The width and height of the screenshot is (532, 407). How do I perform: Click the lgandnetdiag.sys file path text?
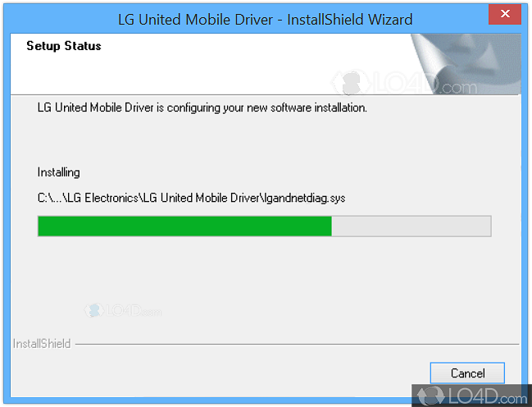(191, 198)
